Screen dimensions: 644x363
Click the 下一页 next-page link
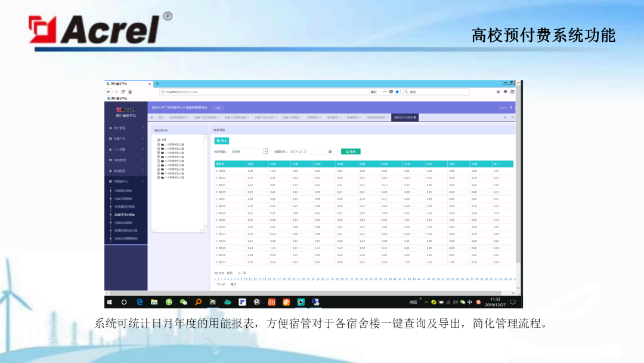click(221, 284)
